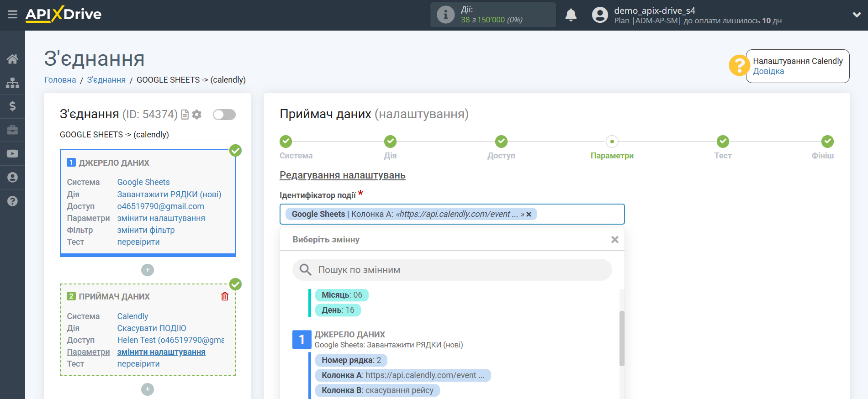Viewport: 868px width, 399px height.
Task: Go to the Головна breadcrumb
Action: tap(60, 80)
